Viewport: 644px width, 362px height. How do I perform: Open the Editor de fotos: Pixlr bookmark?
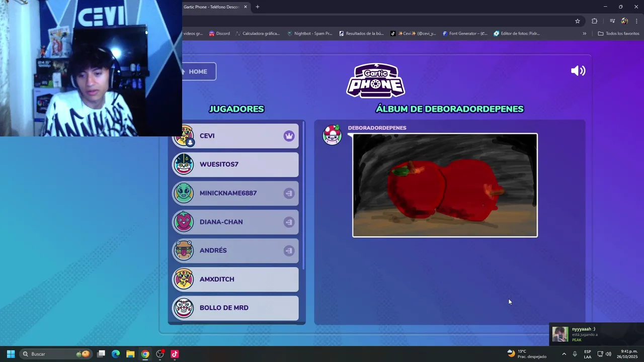pyautogui.click(x=517, y=34)
